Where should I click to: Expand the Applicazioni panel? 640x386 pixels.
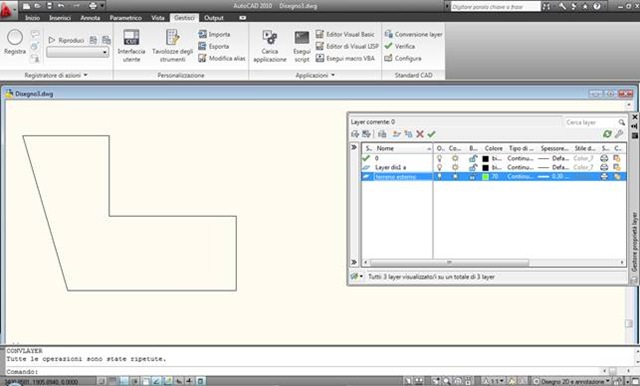coord(315,75)
